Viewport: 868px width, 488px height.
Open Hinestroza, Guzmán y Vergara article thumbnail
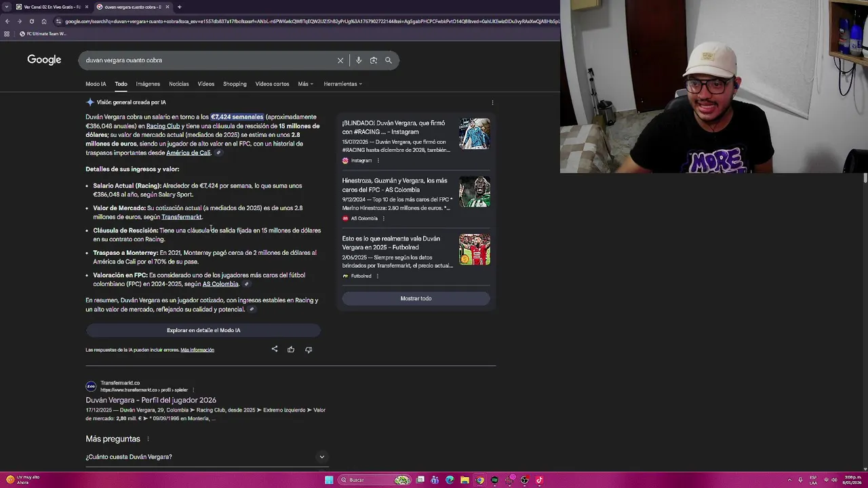pyautogui.click(x=474, y=192)
